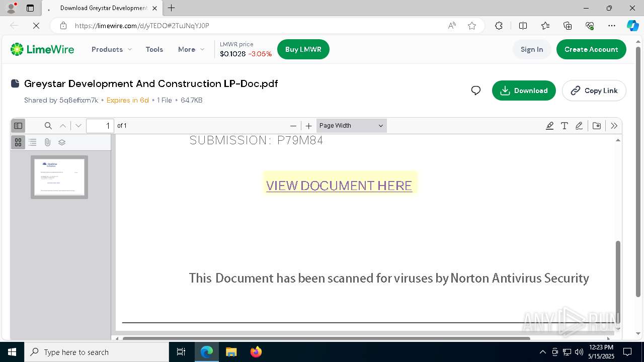Click the Create Account button
Image resolution: width=644 pixels, height=362 pixels.
point(591,49)
